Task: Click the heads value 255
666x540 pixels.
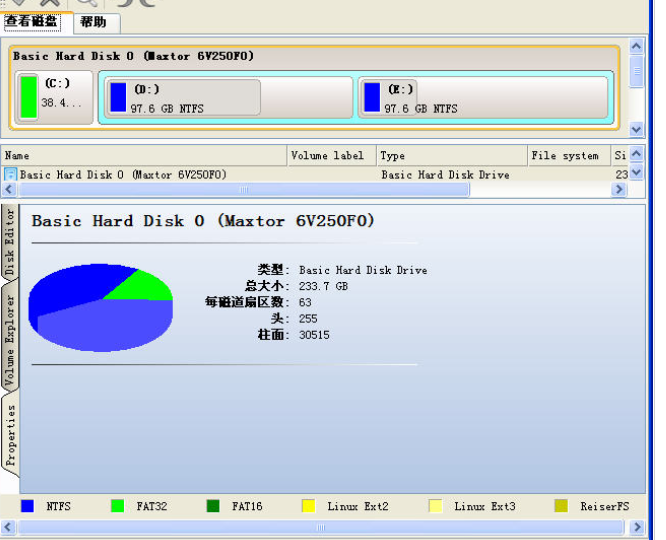Action: point(308,319)
